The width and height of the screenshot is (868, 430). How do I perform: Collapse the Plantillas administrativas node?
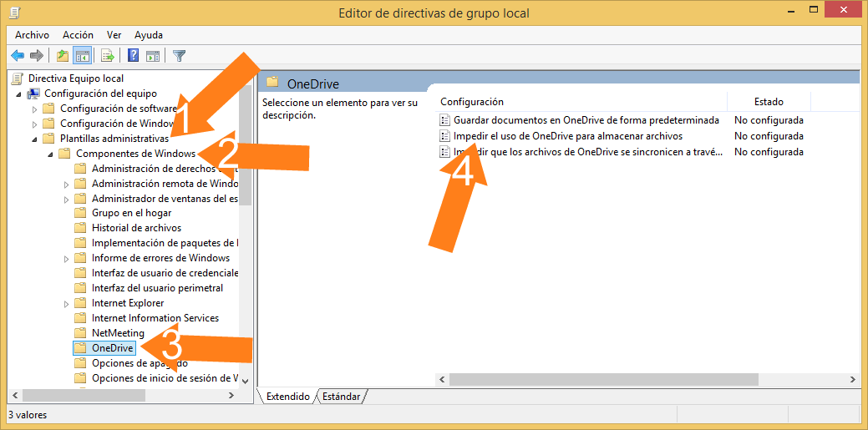34,139
